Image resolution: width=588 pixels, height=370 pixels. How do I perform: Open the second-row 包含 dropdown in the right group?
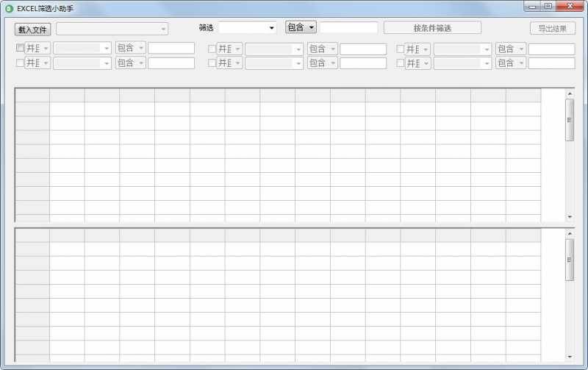coord(510,63)
